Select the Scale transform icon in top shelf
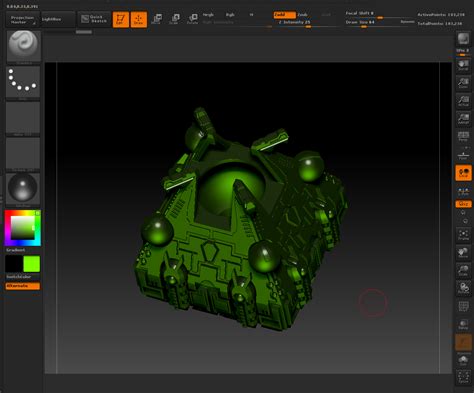Screen dimensions: 474x393 174,19
